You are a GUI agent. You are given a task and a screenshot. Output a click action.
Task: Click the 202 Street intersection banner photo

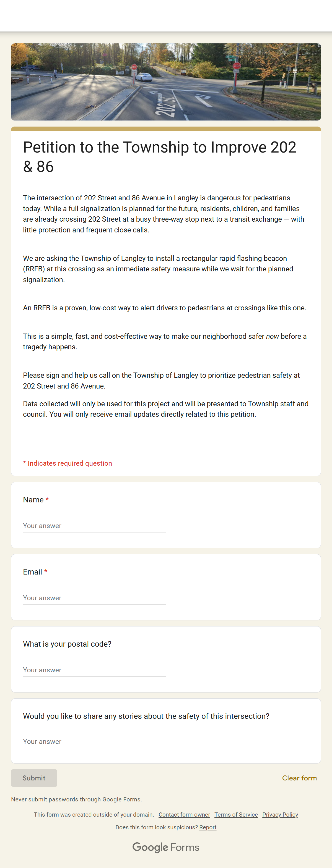tap(166, 82)
